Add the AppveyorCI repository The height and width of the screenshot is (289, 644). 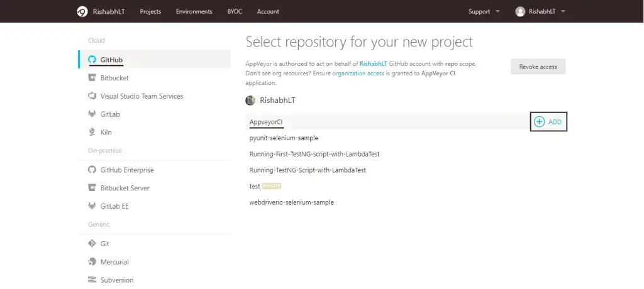tap(548, 122)
